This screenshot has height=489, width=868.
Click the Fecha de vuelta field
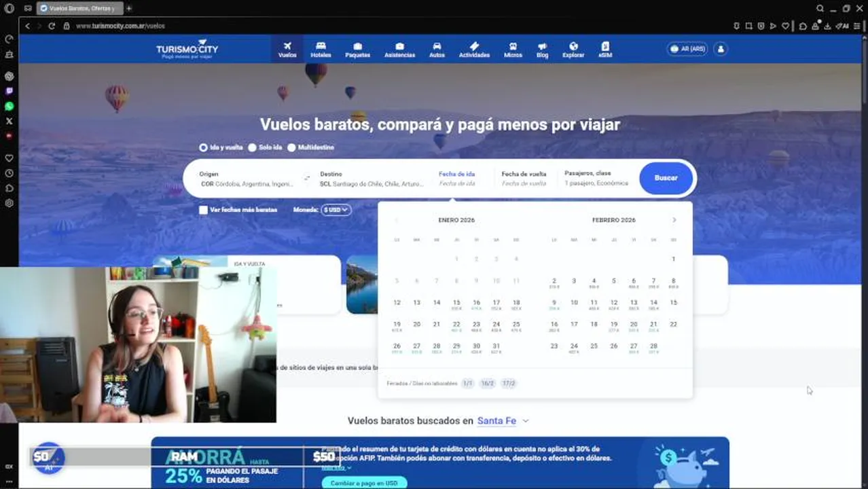point(524,179)
